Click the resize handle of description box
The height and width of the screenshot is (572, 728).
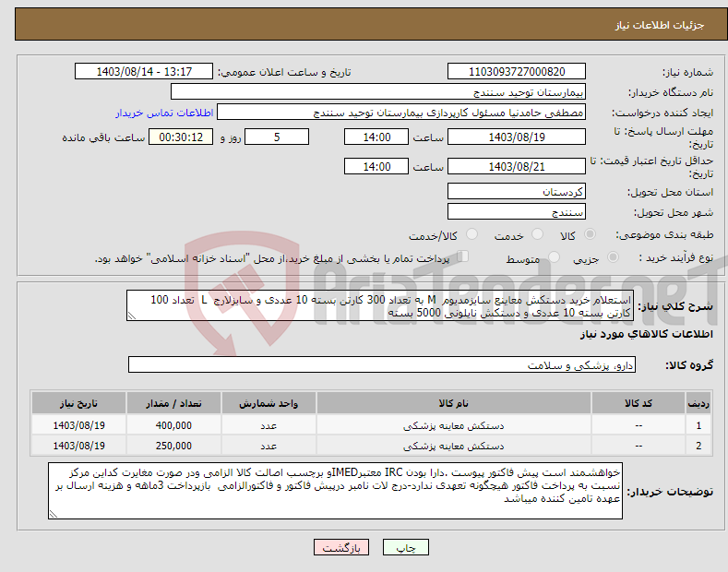(132, 316)
